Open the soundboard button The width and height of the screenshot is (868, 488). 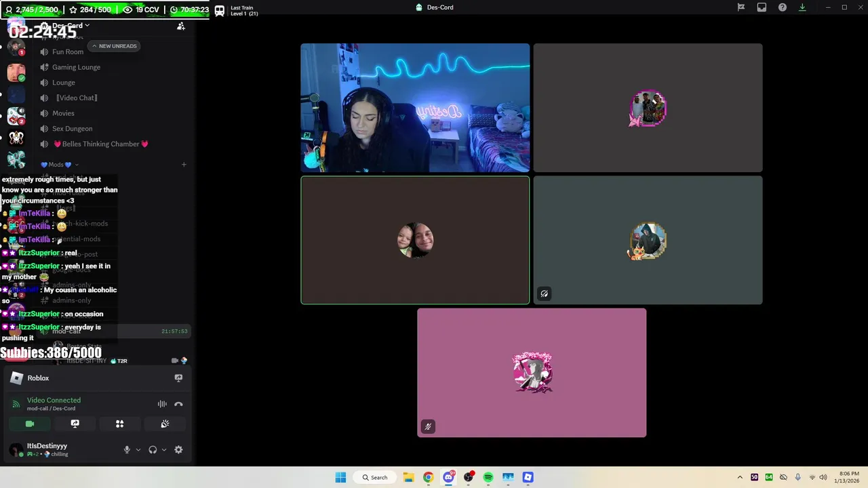click(165, 424)
